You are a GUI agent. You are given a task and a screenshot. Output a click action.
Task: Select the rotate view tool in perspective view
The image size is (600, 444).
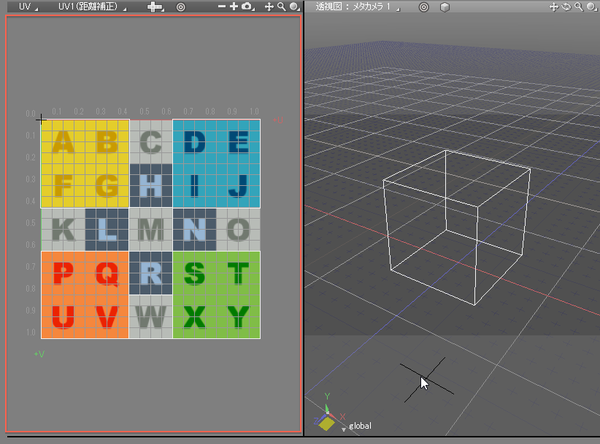(566, 6)
